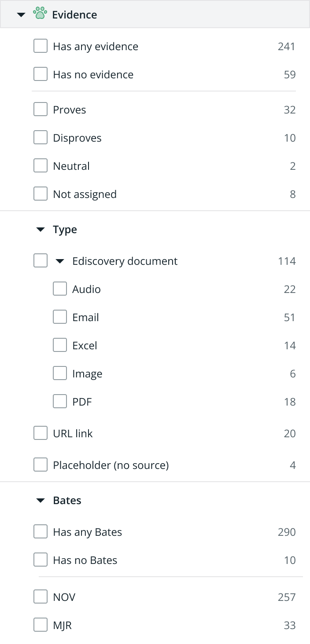Check the Email checkbox

(x=59, y=316)
